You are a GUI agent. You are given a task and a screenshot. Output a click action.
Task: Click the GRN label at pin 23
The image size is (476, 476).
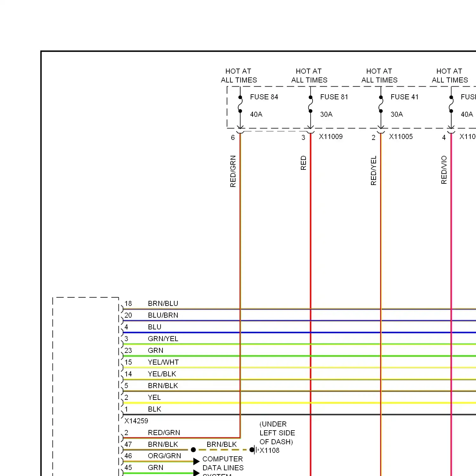tap(155, 350)
